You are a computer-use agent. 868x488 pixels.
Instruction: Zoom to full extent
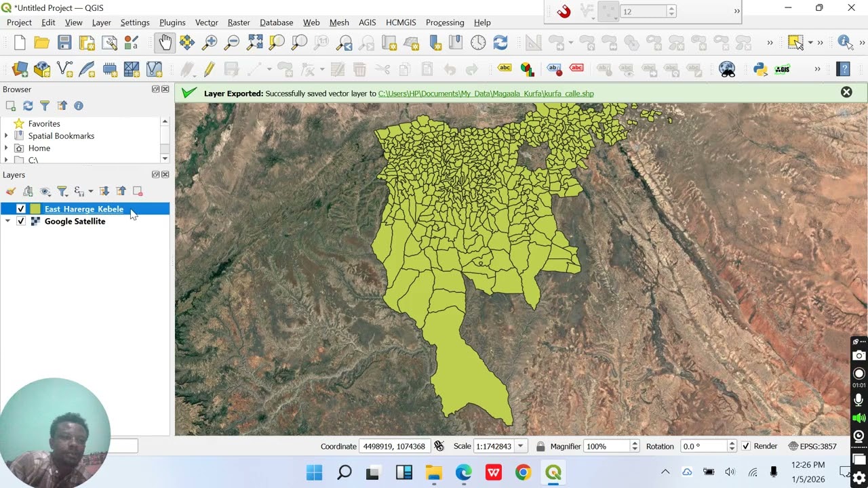click(x=254, y=43)
